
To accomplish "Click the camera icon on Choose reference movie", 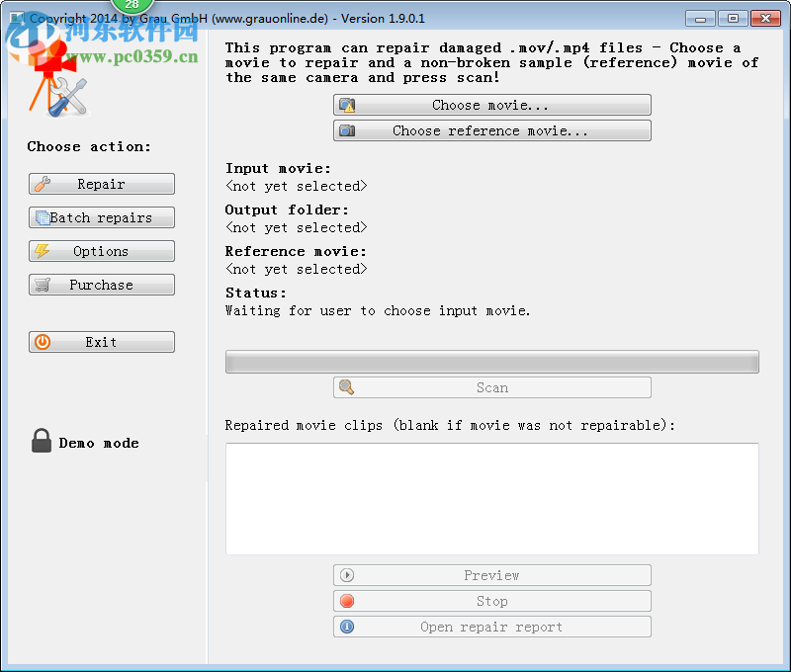I will (x=347, y=130).
